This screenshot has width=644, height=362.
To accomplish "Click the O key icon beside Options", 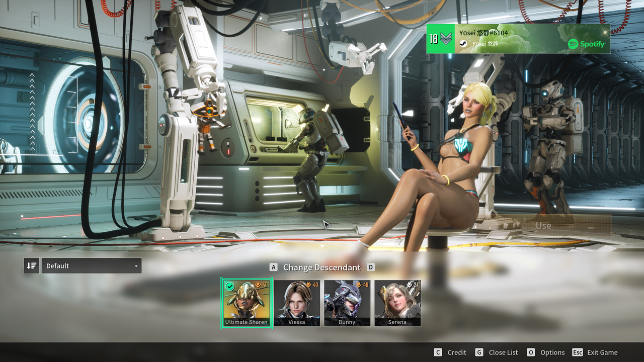I will pyautogui.click(x=531, y=352).
